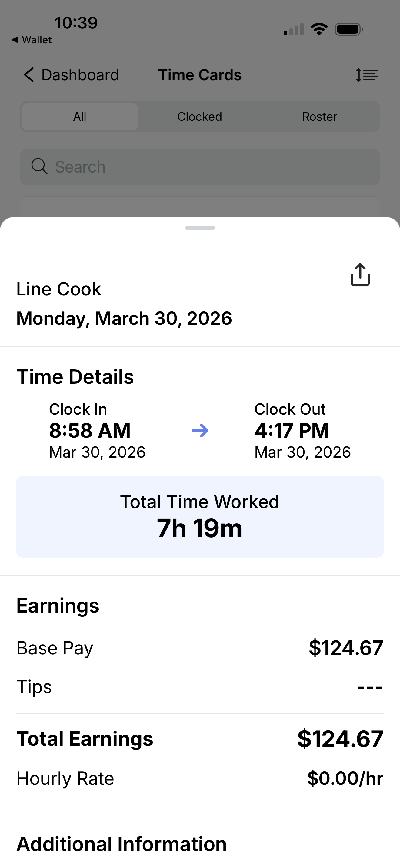Tap the Hourly Rate value
400x868 pixels.
[345, 778]
